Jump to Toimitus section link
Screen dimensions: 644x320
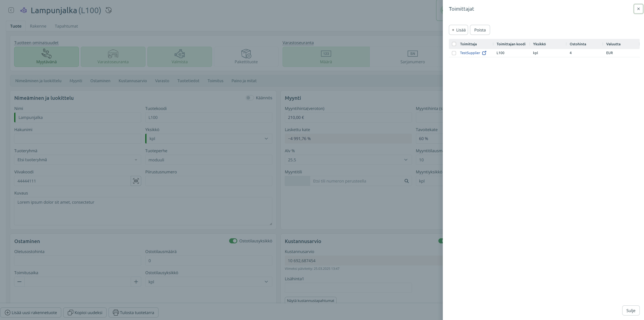click(215, 81)
